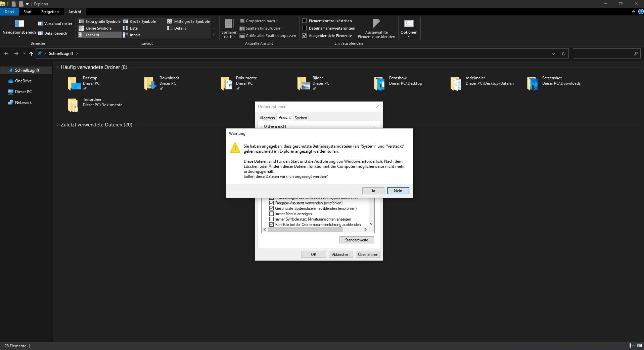This screenshot has width=644, height=350.
Task: Expand the layout gallery more arrow
Action: click(x=214, y=35)
